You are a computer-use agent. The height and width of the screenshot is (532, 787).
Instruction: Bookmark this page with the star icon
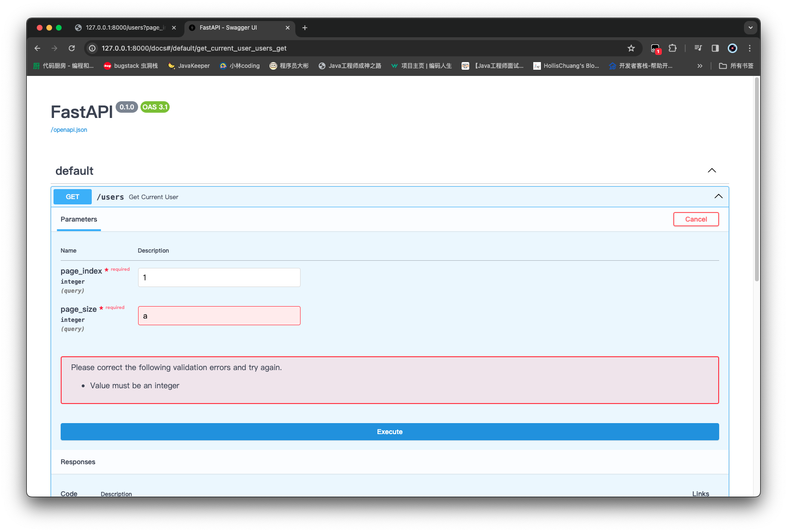pos(631,48)
